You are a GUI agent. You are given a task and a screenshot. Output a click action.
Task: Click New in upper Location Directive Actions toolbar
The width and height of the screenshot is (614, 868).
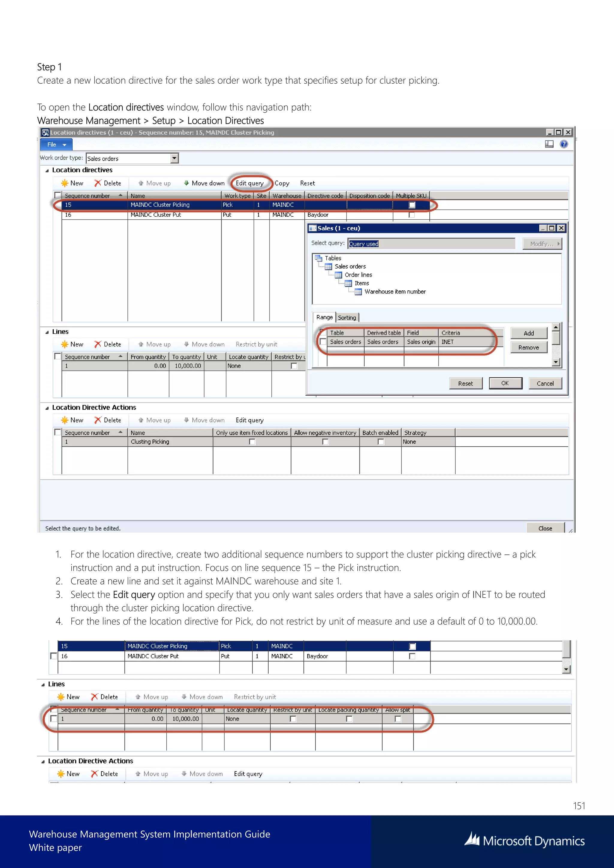[x=72, y=420]
